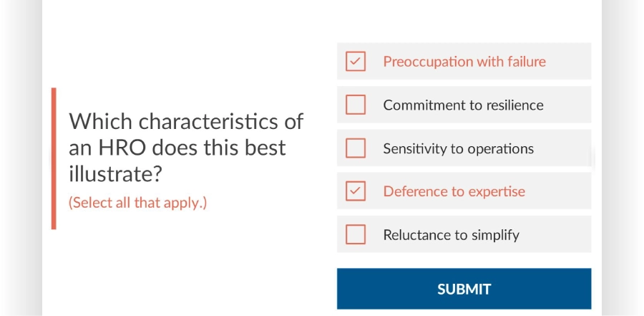Enable the Sensitivity to operations checkbox

tap(355, 148)
